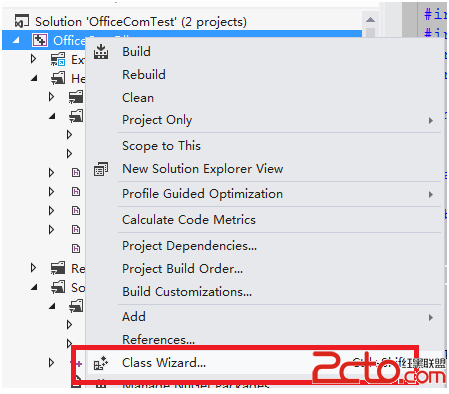Click the Class Wizard sparkle icon
The height and width of the screenshot is (394, 449).
click(101, 363)
